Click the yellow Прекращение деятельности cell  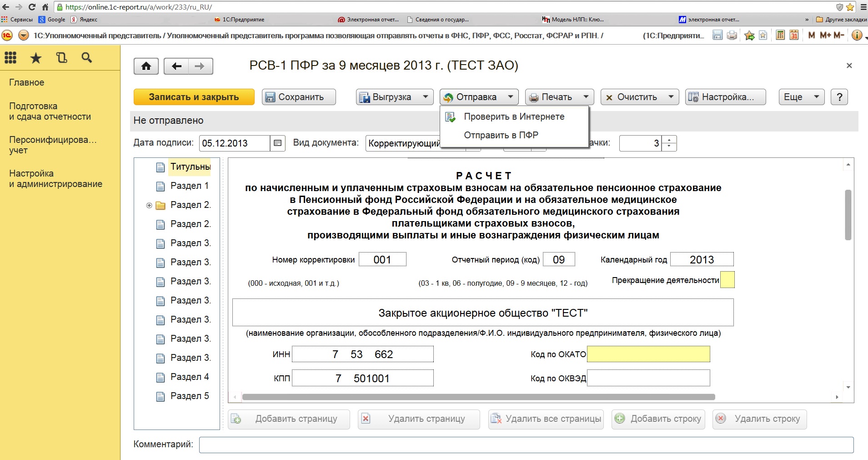click(727, 280)
